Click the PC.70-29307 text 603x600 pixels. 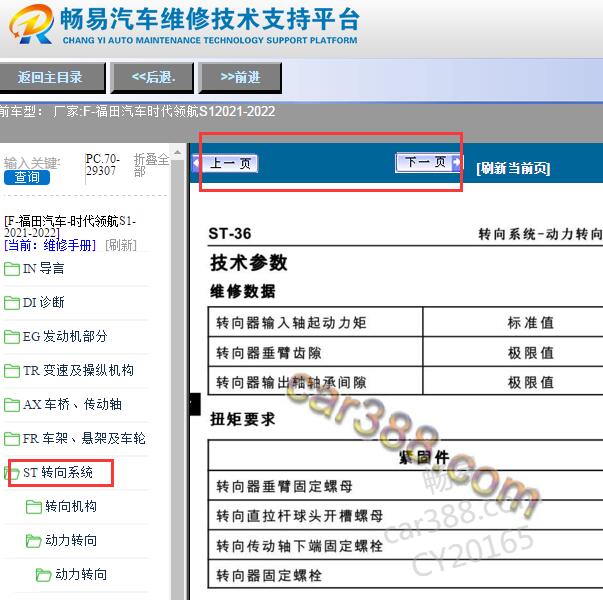click(102, 165)
